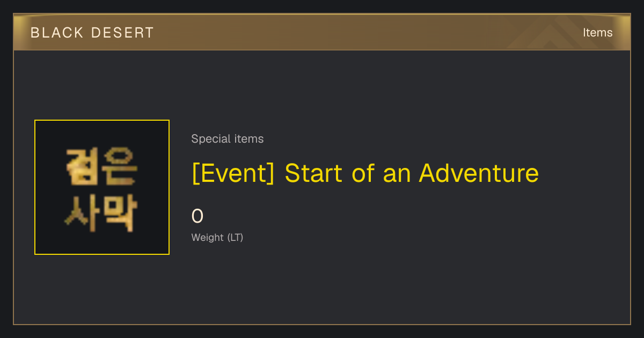The width and height of the screenshot is (644, 338).
Task: Open the Items section in the header
Action: (x=597, y=33)
